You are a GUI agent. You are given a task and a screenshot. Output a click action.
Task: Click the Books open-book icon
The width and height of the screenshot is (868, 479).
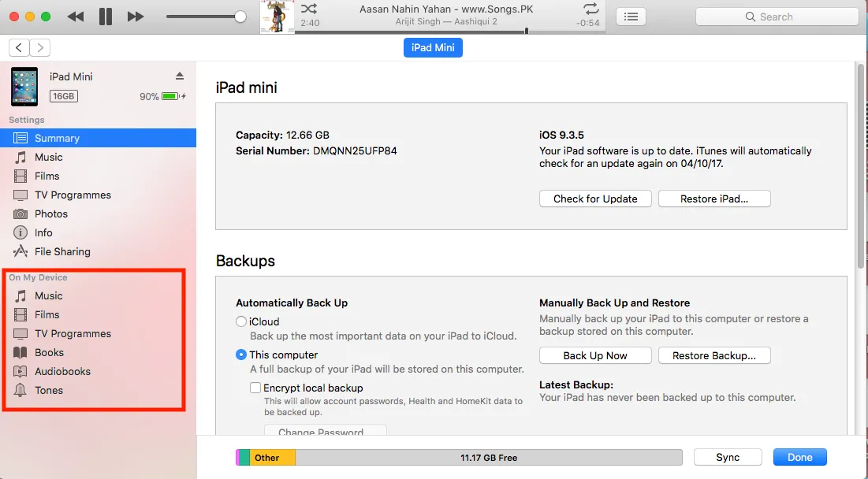pyautogui.click(x=20, y=352)
